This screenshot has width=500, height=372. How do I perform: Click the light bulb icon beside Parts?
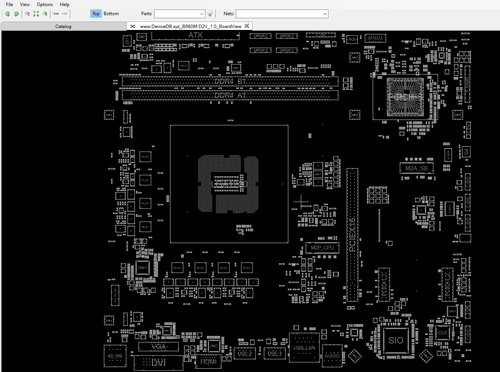[x=210, y=14]
